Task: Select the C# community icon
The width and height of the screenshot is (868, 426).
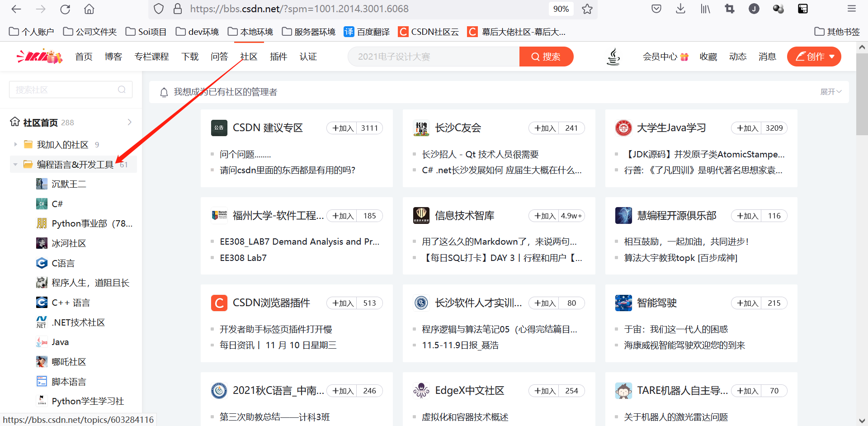Action: pyautogui.click(x=42, y=204)
